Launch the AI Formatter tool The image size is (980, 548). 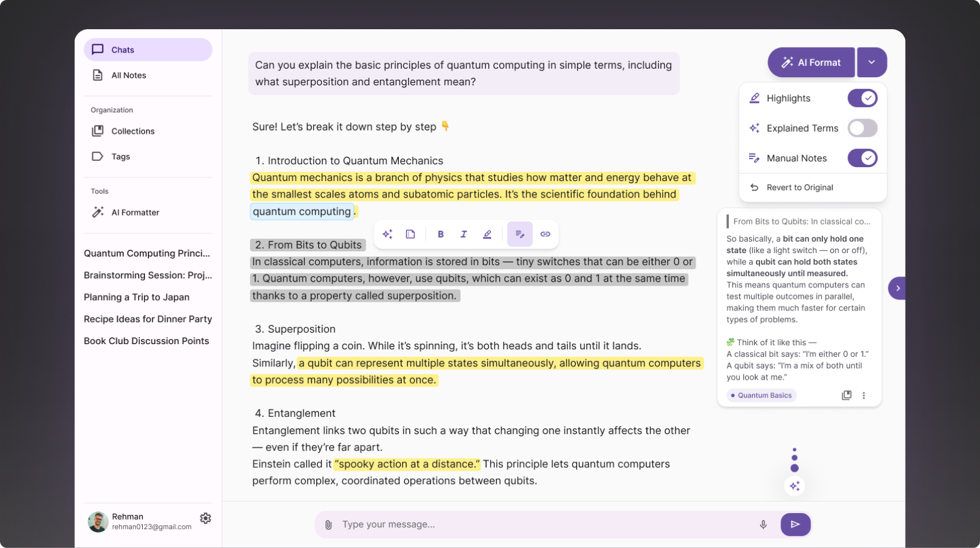coord(148,212)
